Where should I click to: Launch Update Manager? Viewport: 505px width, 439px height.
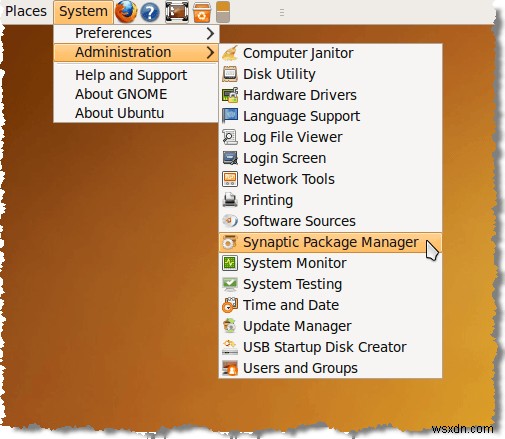tap(330, 326)
